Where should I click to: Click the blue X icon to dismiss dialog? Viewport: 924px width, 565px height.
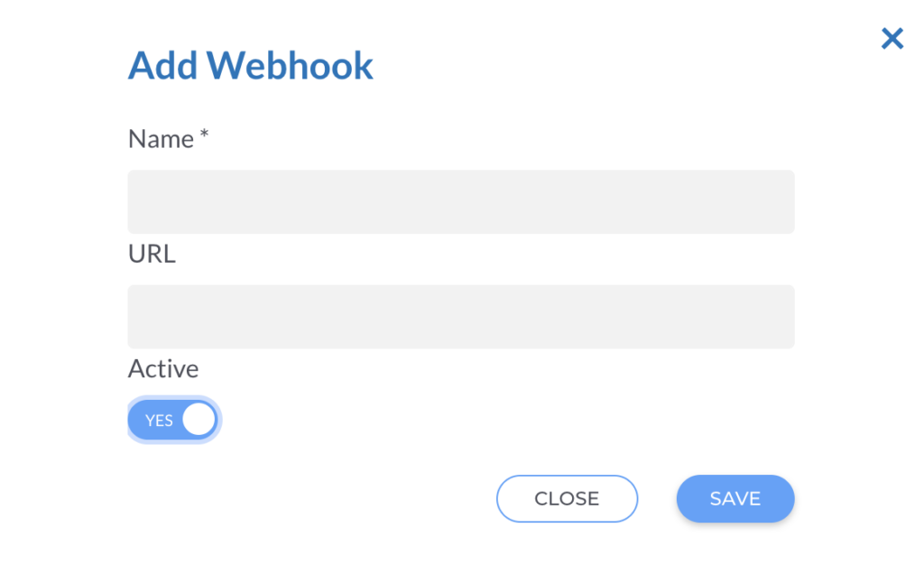click(x=892, y=39)
